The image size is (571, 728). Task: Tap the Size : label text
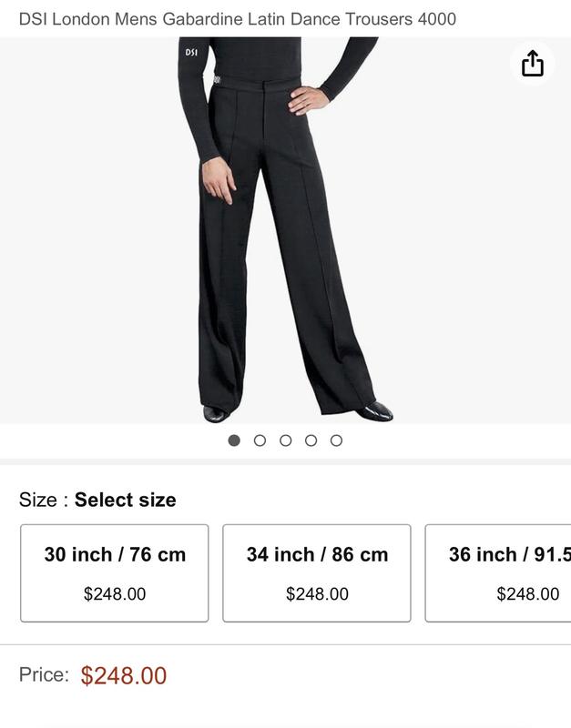(x=44, y=500)
